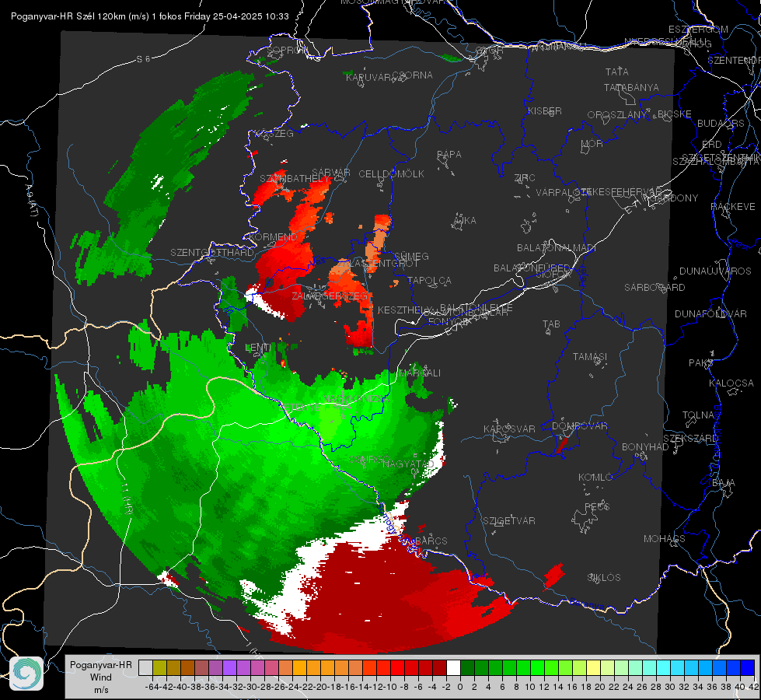Select the violet swatch between -36 and -34
Screen dimensions: 761x700
point(229,667)
